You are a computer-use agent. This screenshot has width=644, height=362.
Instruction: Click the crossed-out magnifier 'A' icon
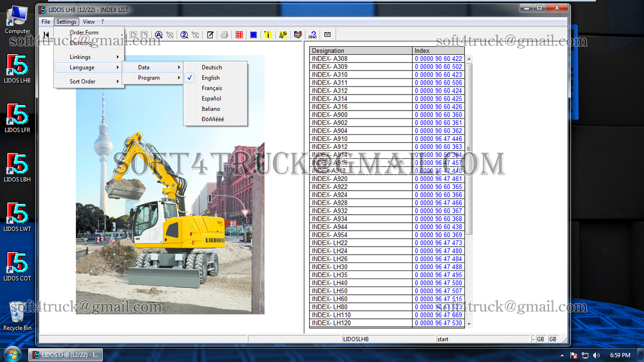(170, 35)
